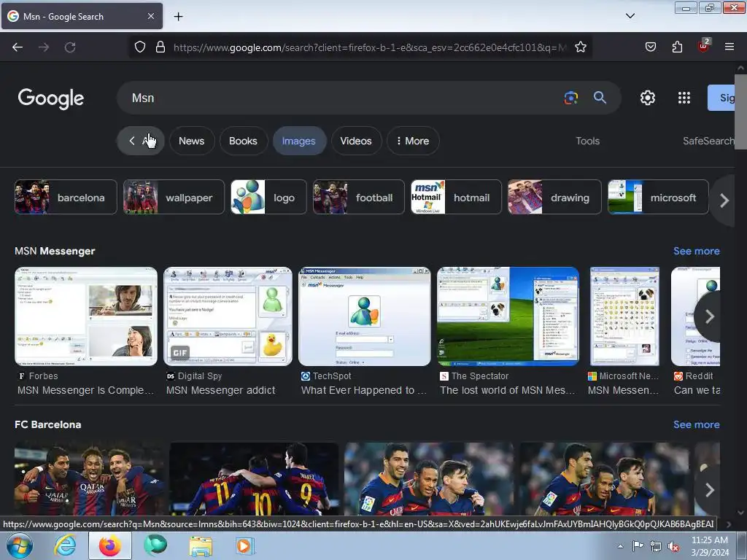Expand the More search options
747x560 pixels.
coord(413,141)
